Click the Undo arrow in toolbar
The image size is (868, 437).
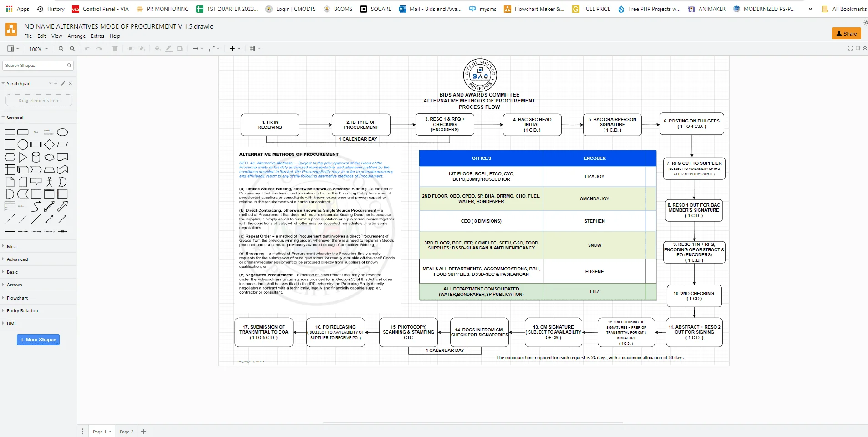pyautogui.click(x=87, y=49)
